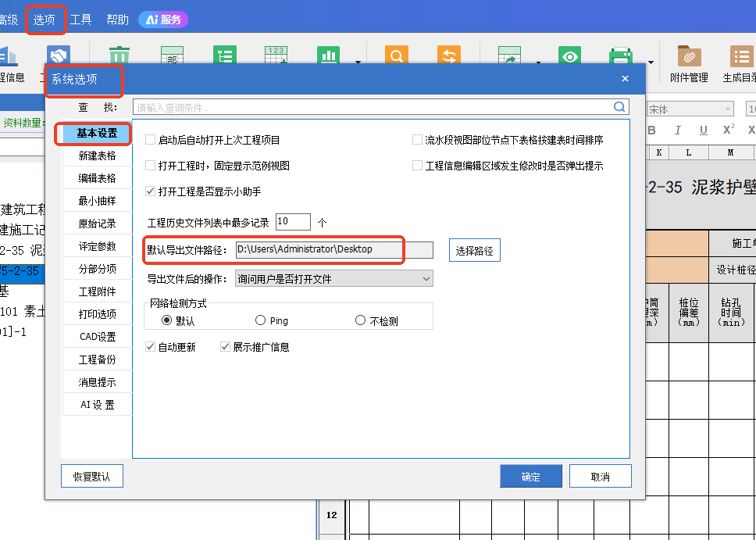Click the 恢复默认 button
This screenshot has width=756, height=540.
[x=91, y=476]
